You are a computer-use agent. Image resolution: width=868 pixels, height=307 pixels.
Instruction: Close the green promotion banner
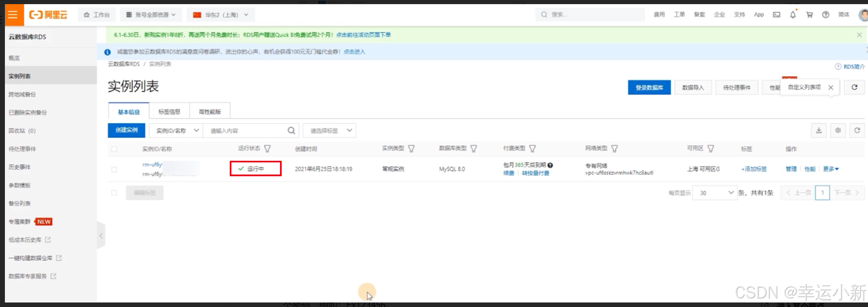[859, 35]
